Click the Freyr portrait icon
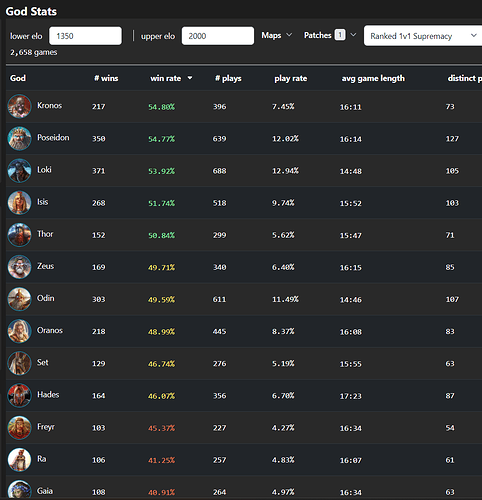Viewport: 482px width, 500px height. (x=19, y=428)
